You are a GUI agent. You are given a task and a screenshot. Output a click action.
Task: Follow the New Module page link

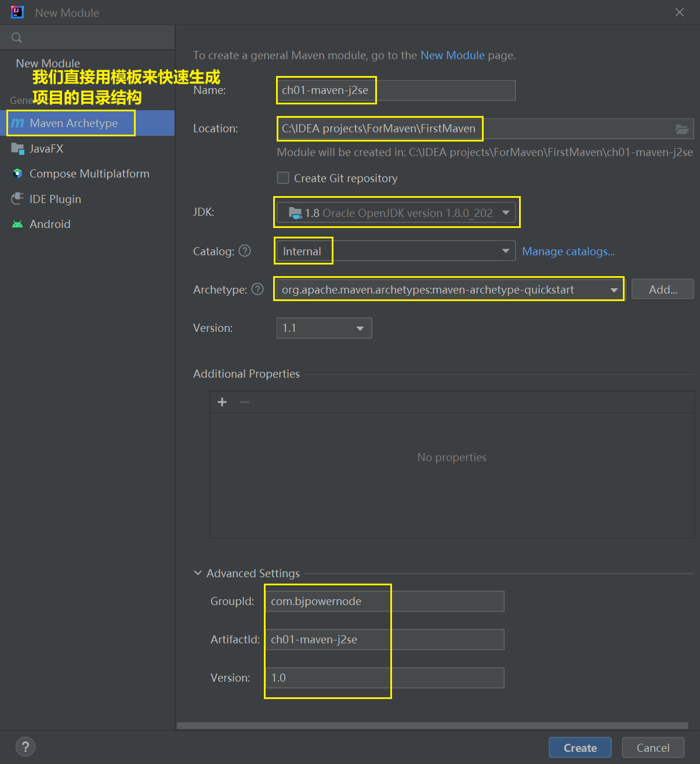click(x=452, y=55)
